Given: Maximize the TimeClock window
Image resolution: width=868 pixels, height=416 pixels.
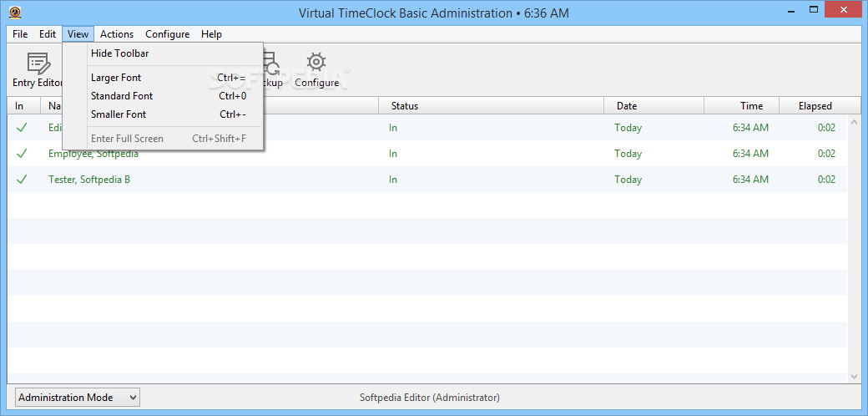Looking at the screenshot, I should point(813,9).
